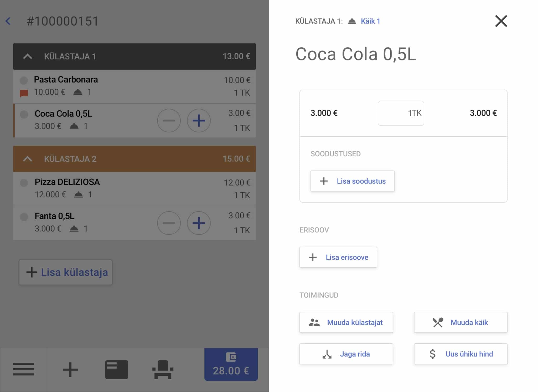Click the table seat icon

(163, 369)
